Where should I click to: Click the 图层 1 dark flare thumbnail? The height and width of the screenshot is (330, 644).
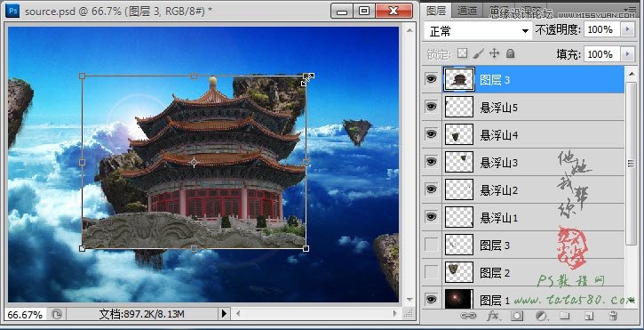pos(459,300)
